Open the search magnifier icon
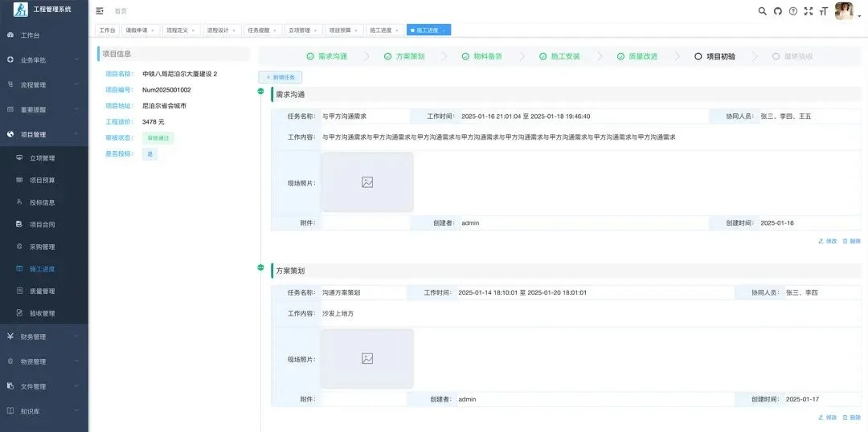 (x=762, y=11)
